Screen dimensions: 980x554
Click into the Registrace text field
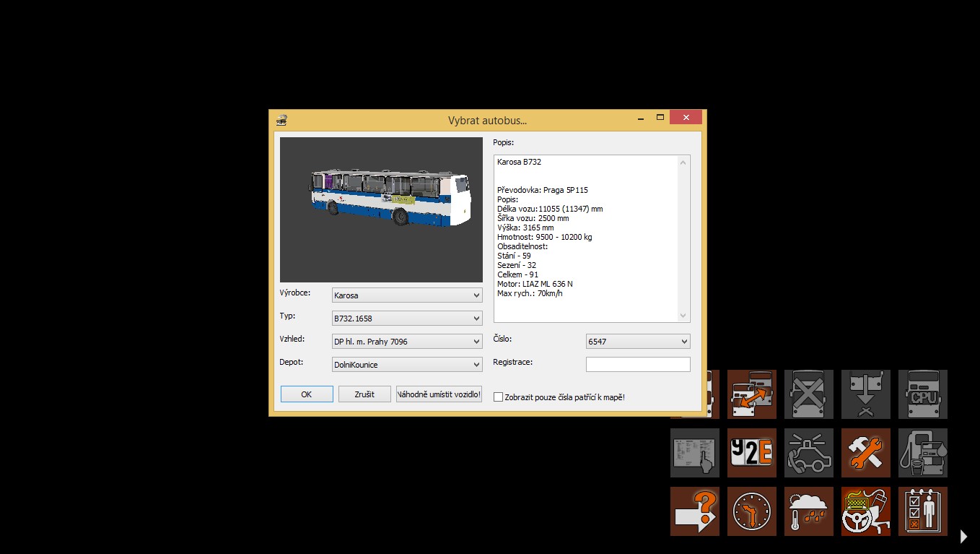(x=638, y=365)
